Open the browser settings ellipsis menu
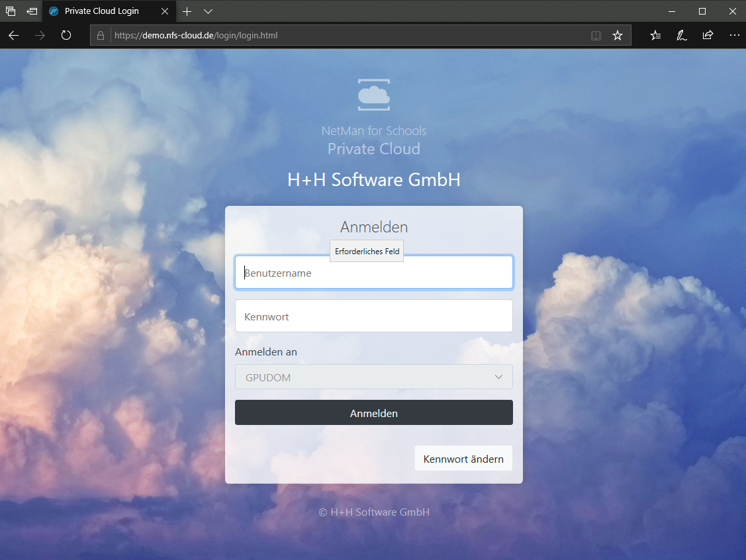 click(735, 35)
